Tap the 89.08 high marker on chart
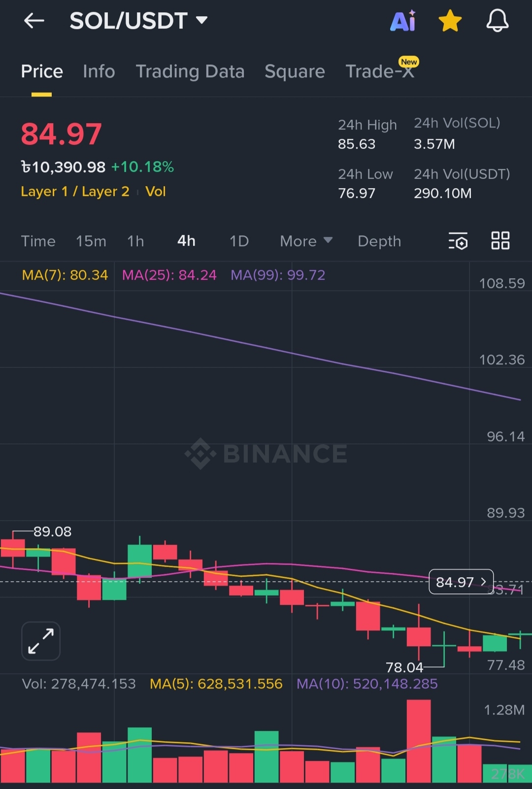 coord(52,532)
